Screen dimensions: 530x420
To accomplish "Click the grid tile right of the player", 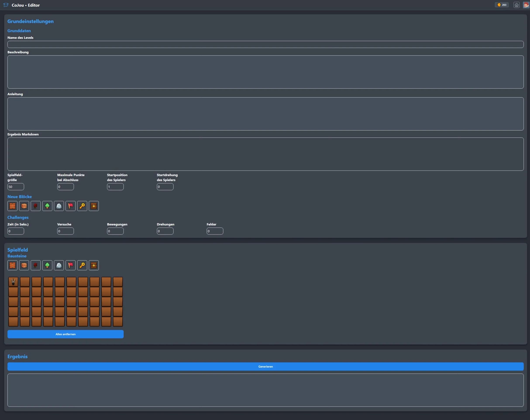I will 25,282.
